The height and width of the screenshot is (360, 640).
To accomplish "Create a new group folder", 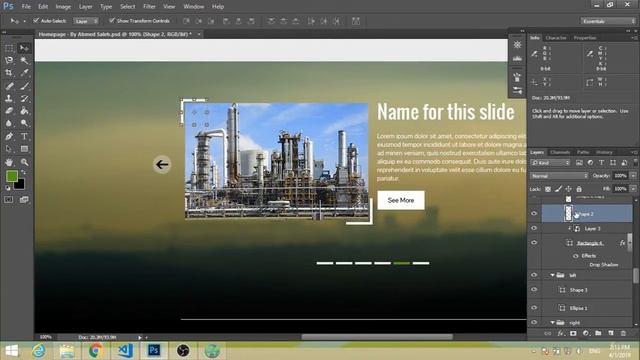I will pyautogui.click(x=598, y=333).
